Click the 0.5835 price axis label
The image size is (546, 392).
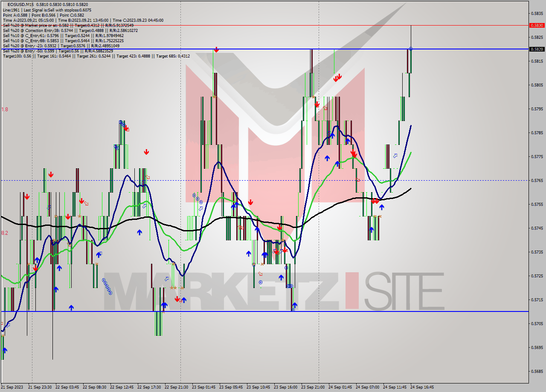pos(537,13)
